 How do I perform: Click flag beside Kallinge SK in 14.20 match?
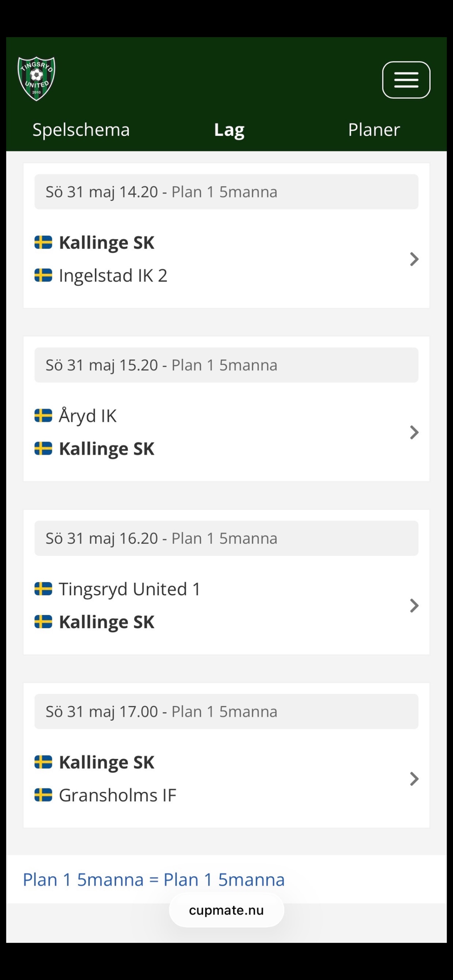(x=44, y=242)
